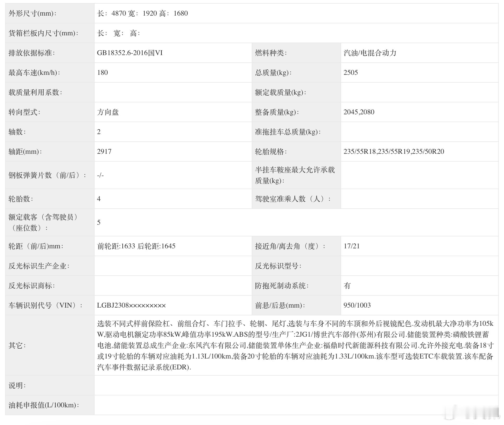Image resolution: width=504 pixels, height=425 pixels.
Task: Click the VIN value LGBJ2308×××××××××
Action: pyautogui.click(x=131, y=306)
